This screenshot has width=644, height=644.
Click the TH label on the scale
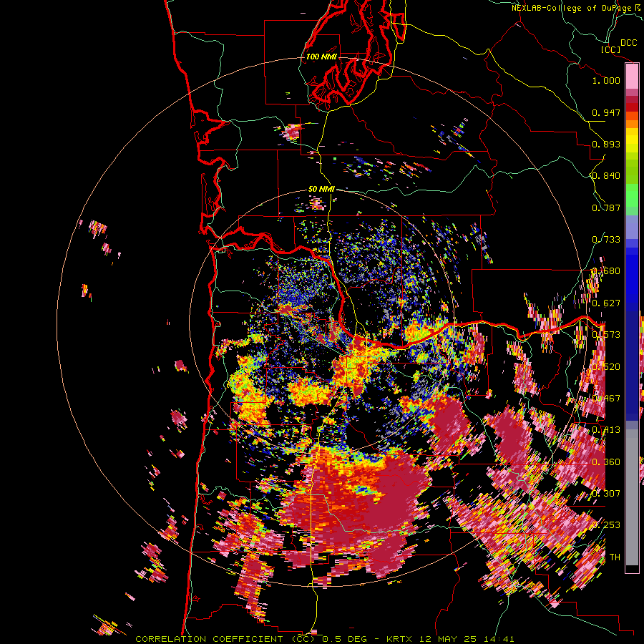[615, 557]
